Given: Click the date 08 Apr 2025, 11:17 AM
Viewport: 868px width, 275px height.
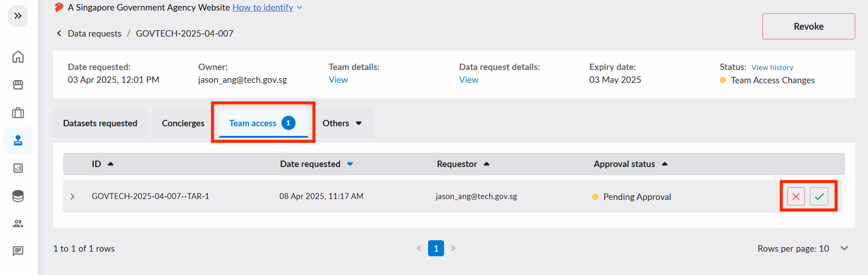Looking at the screenshot, I should 322,196.
